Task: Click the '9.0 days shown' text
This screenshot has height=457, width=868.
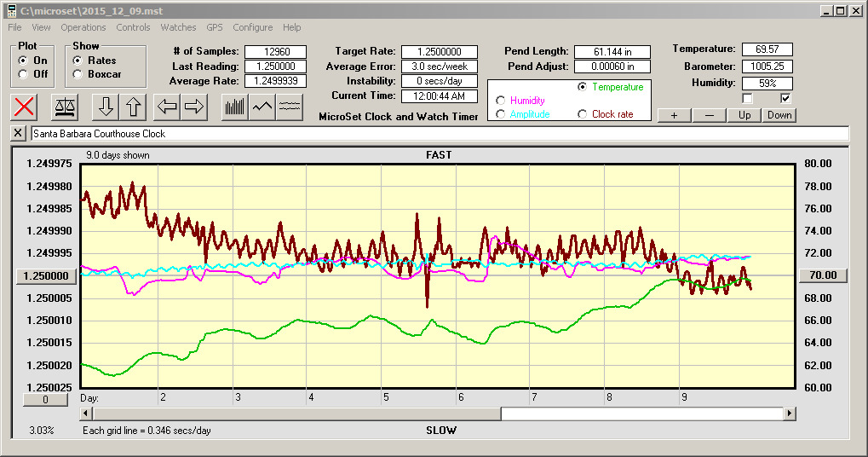Action: pyautogui.click(x=118, y=155)
